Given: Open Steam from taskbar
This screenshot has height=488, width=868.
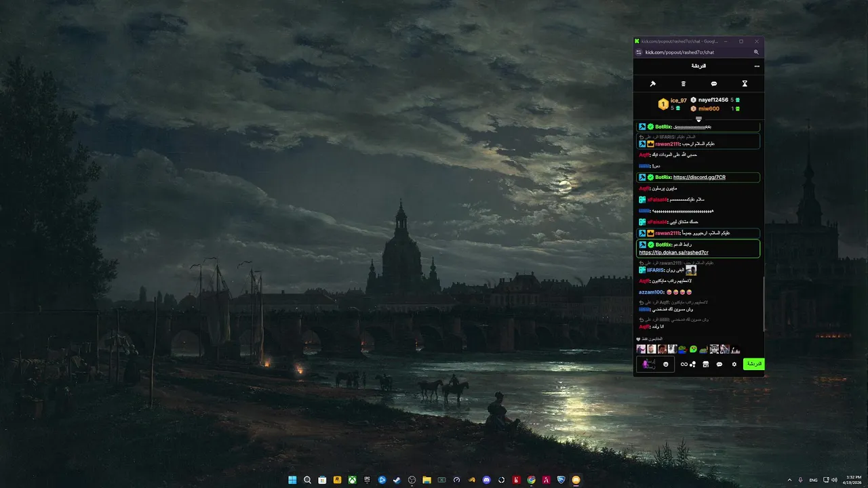Looking at the screenshot, I should click(x=397, y=480).
